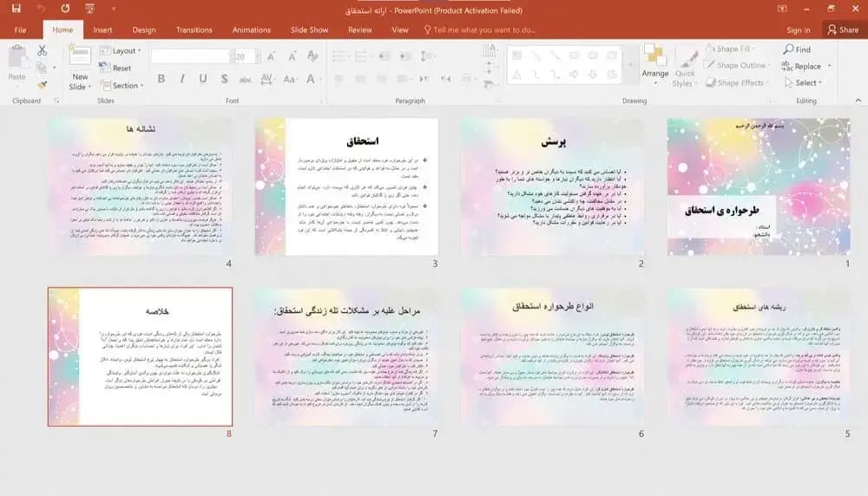This screenshot has height=496, width=868.
Task: Open the Animations tab
Action: click(252, 29)
